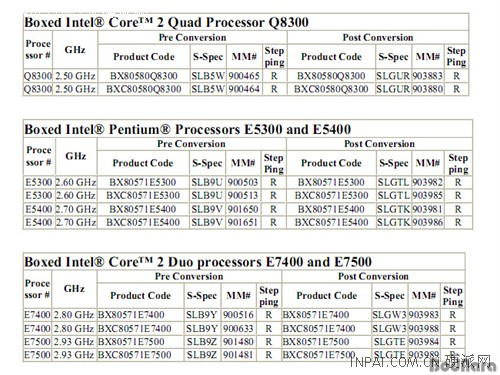
Task: Click Pre Conversion header in Q8300 table
Action: 192,37
